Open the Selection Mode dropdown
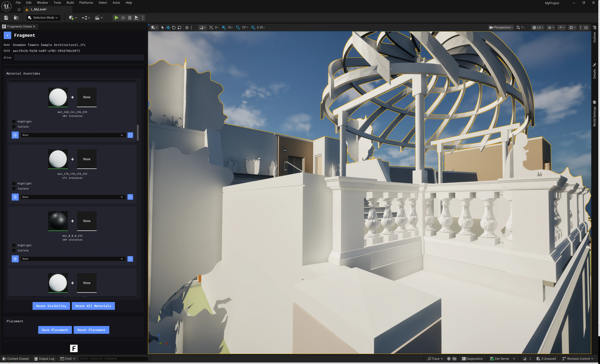This screenshot has width=600, height=364. click(43, 18)
